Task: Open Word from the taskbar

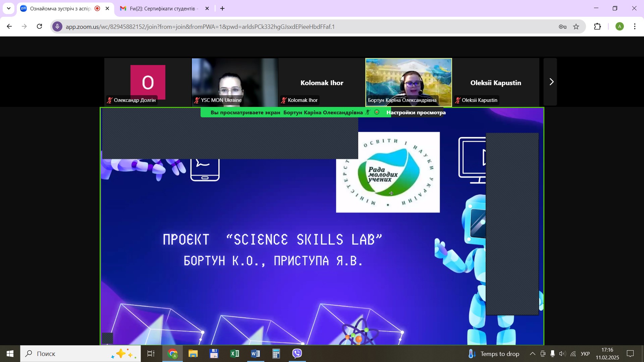Action: tap(256, 354)
